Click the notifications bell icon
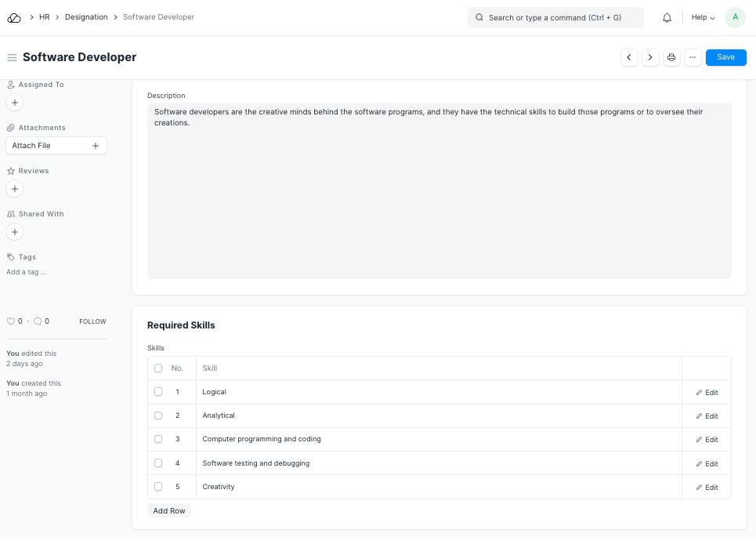The image size is (756, 537). (667, 17)
